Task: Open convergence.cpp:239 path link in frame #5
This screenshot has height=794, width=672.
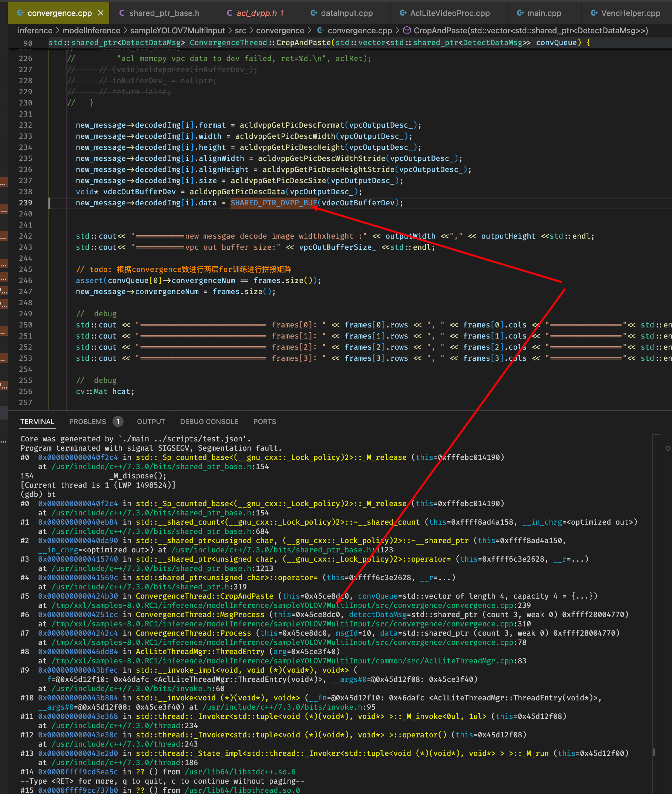Action: click(291, 606)
